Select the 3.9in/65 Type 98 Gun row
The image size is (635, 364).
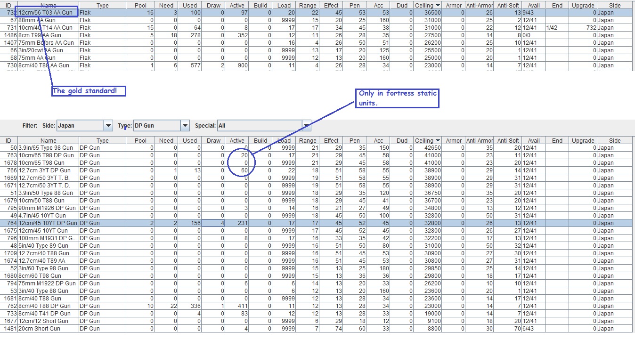click(316, 148)
